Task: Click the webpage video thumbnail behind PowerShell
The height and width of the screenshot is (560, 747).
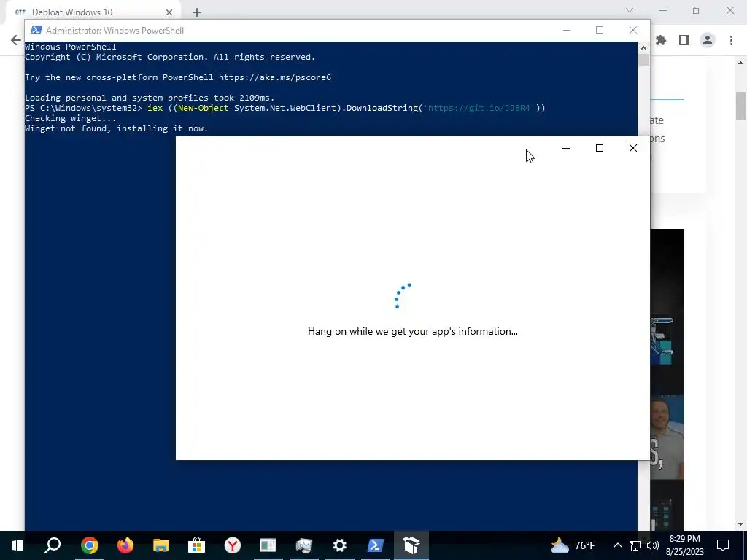Action: 667,378
